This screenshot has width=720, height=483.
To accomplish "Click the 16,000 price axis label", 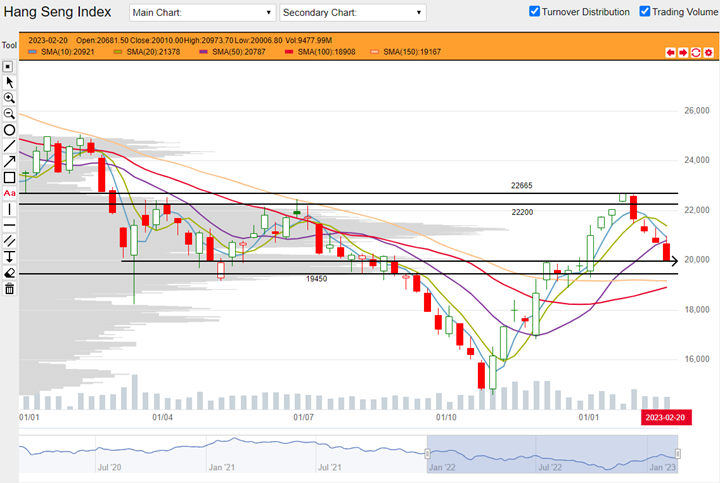I will pyautogui.click(x=697, y=359).
